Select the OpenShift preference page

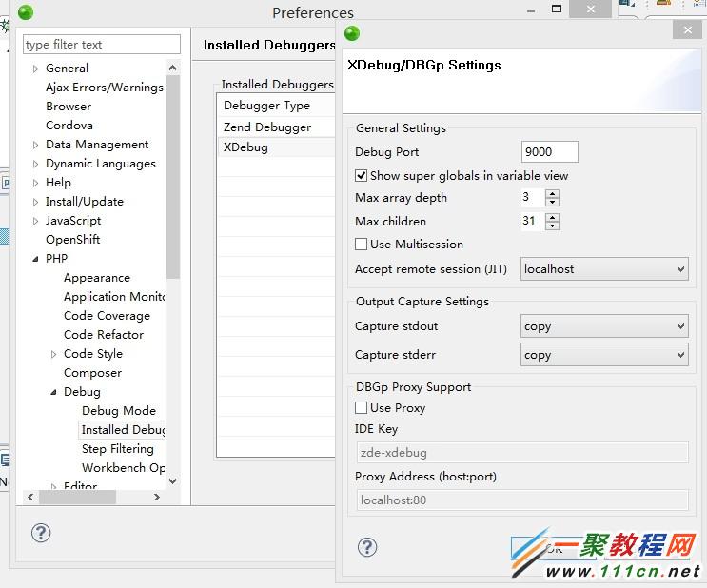pyautogui.click(x=72, y=240)
